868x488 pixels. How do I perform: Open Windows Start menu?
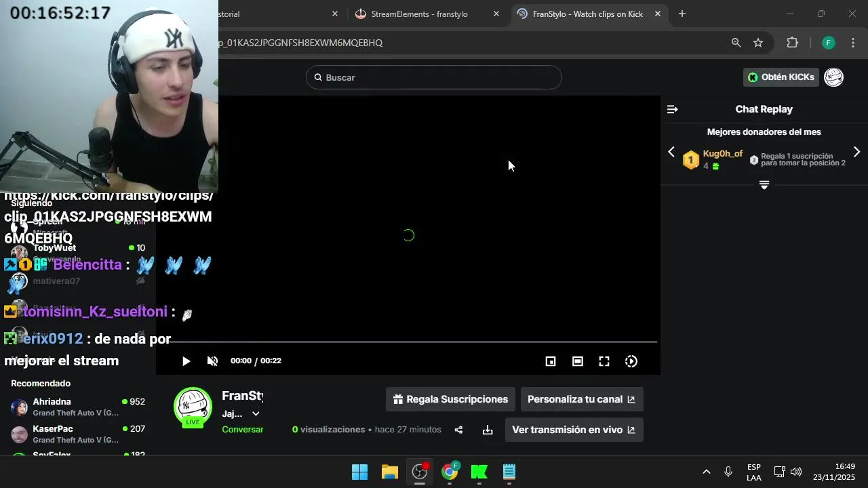359,472
